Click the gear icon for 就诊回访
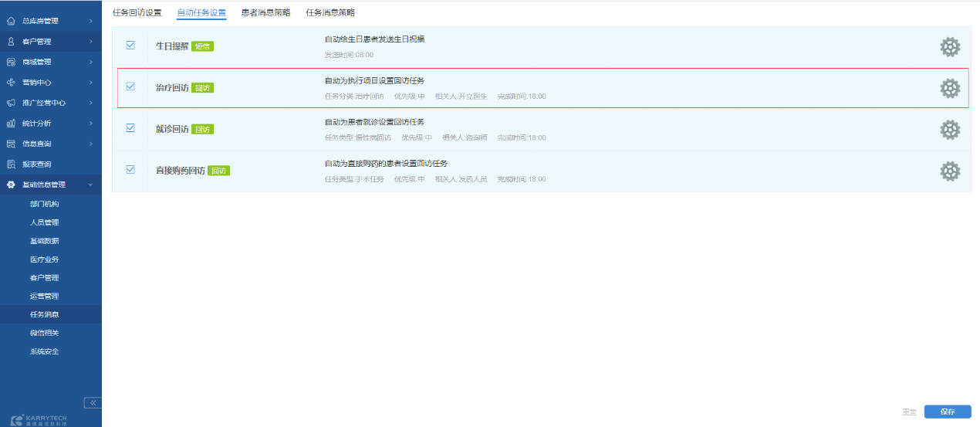 (x=950, y=130)
